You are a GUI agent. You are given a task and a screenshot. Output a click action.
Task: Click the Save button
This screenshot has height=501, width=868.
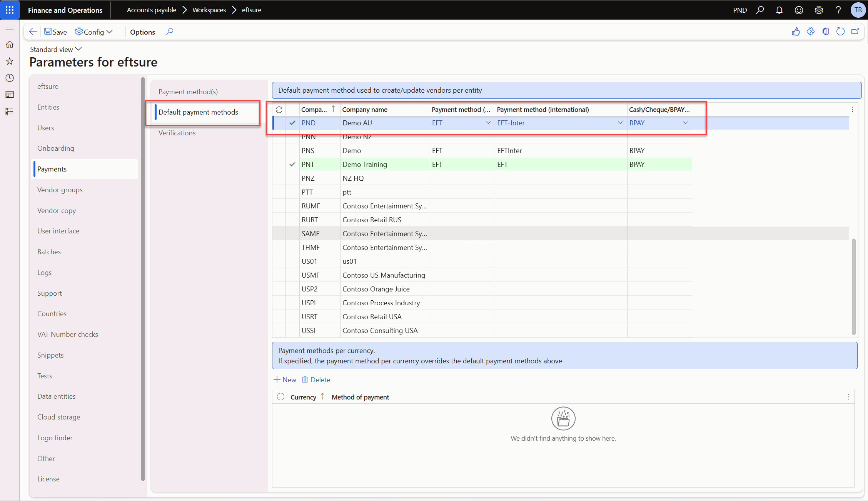[55, 32]
